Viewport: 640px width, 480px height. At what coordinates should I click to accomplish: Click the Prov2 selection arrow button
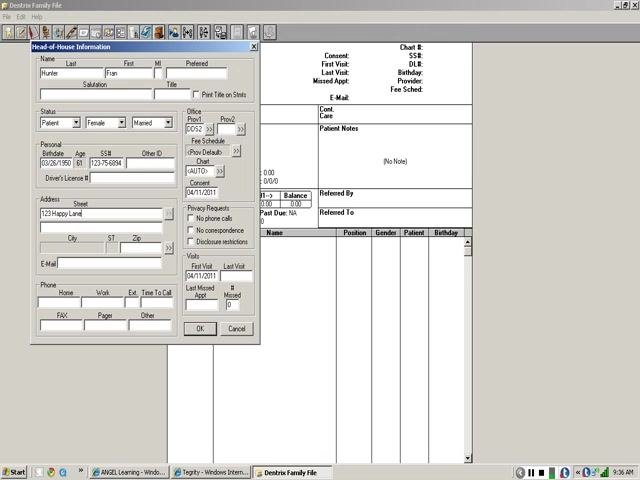point(241,129)
